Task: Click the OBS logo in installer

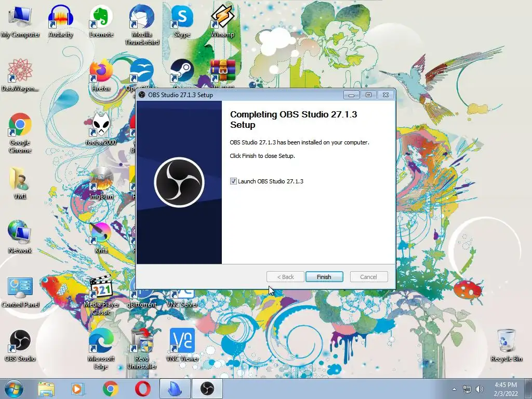Action: [179, 182]
